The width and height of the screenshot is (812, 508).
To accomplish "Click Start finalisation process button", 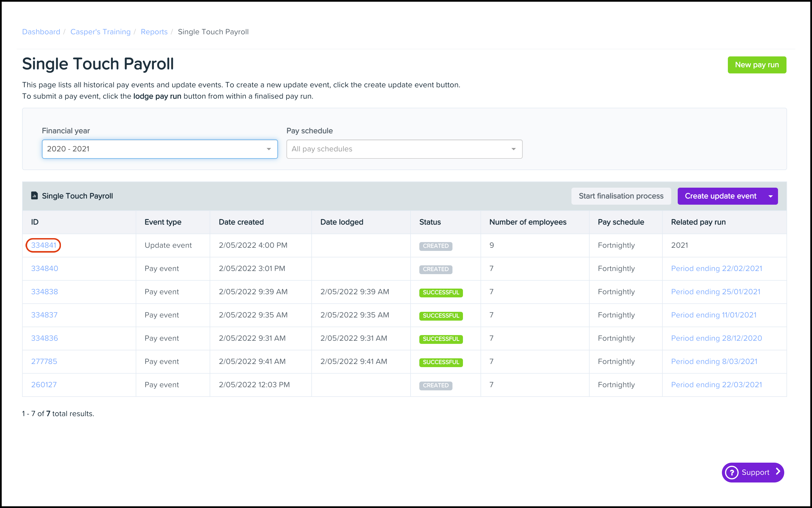I will pos(620,196).
